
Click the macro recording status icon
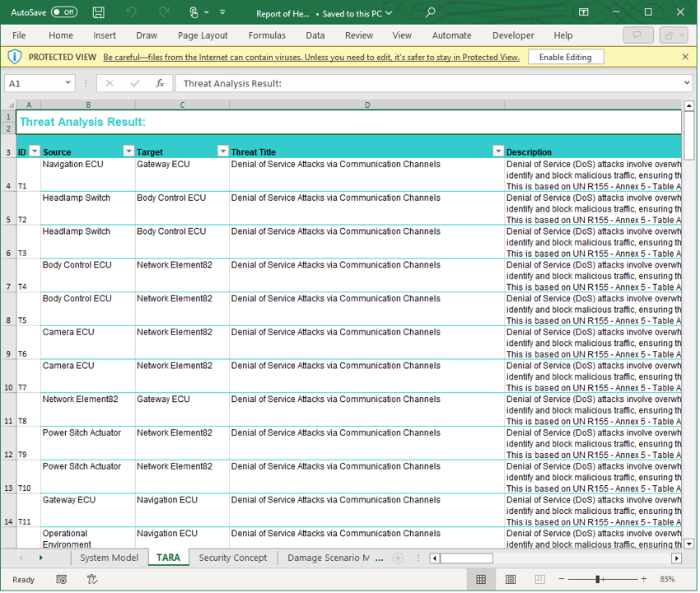(x=62, y=580)
